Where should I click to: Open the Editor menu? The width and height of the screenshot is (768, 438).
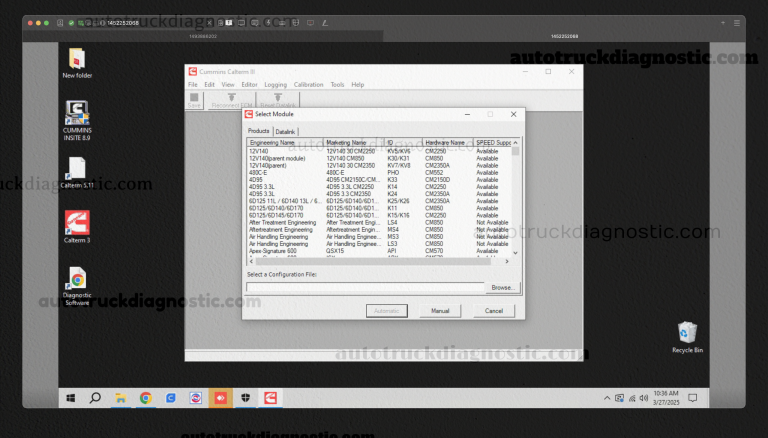(249, 85)
